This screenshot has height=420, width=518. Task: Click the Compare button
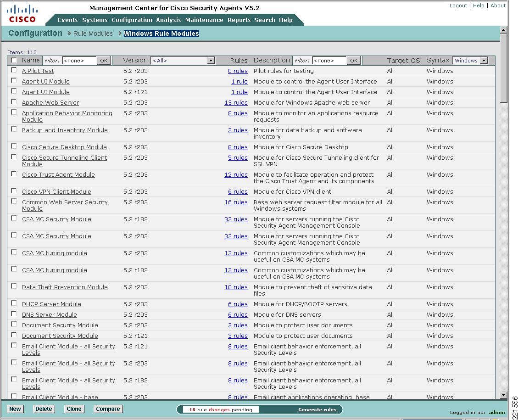[x=108, y=409]
